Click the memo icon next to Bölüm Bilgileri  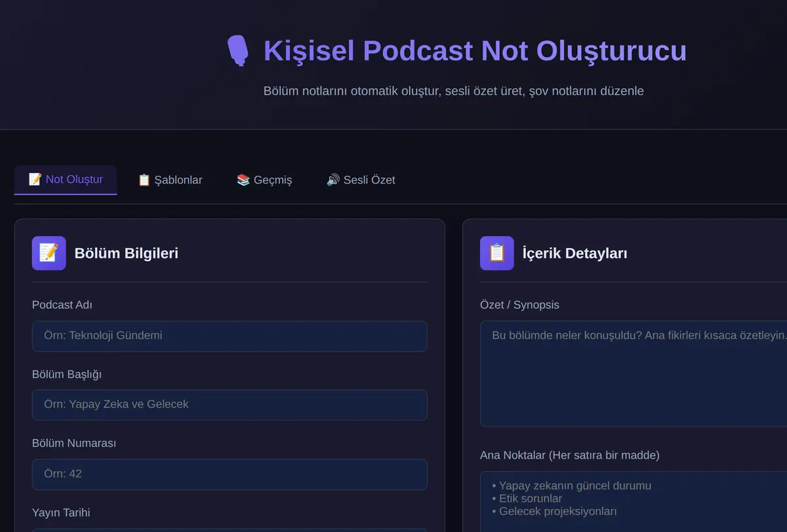pos(49,253)
